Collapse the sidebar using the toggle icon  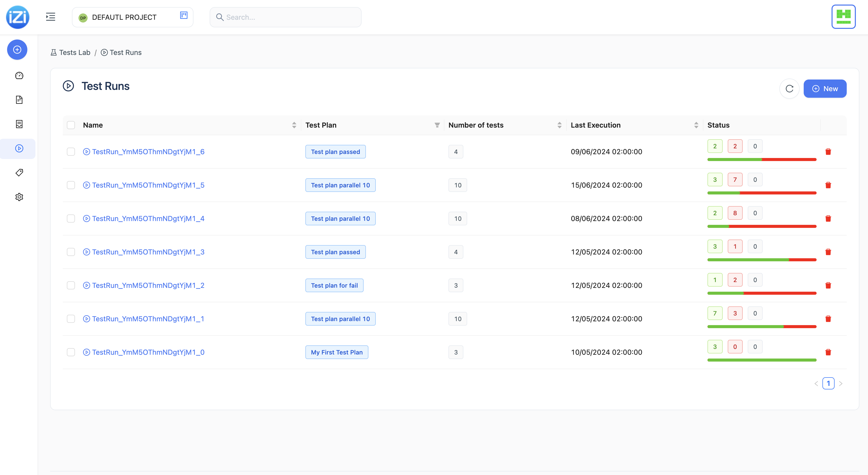tap(51, 16)
